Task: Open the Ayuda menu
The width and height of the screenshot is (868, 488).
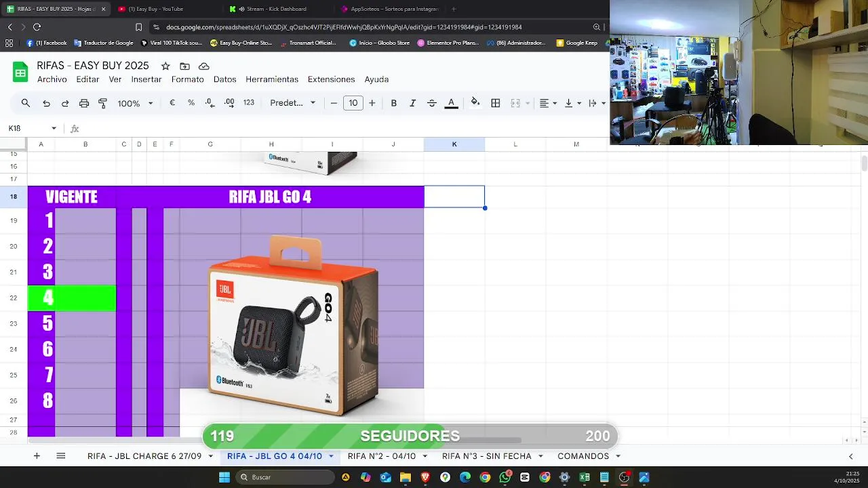Action: pos(376,79)
